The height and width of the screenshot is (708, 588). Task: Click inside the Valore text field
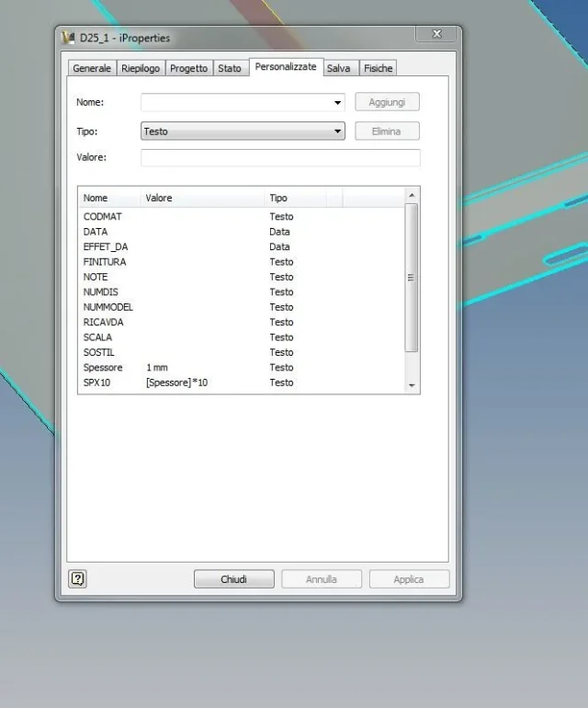[x=280, y=158]
